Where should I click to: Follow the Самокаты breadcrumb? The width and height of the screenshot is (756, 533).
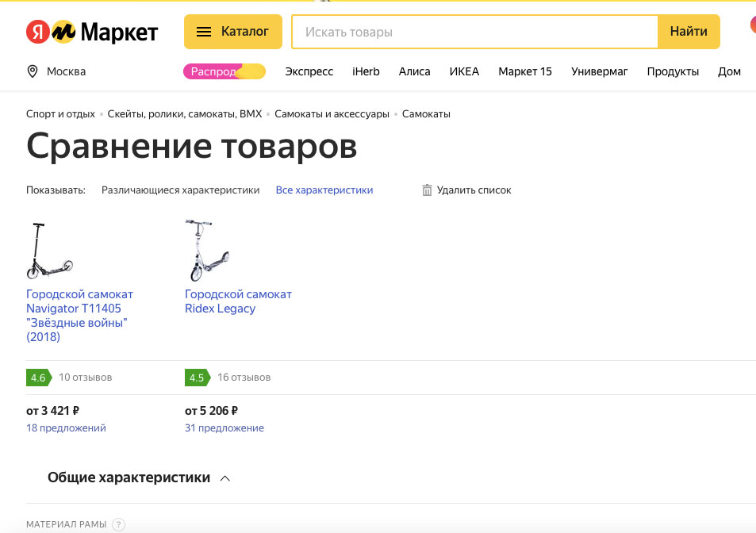(x=426, y=114)
